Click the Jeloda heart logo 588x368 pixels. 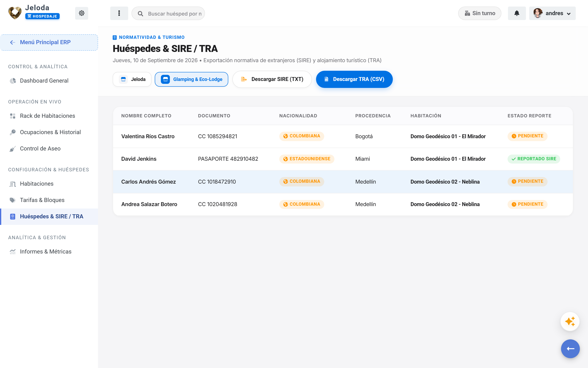(15, 13)
